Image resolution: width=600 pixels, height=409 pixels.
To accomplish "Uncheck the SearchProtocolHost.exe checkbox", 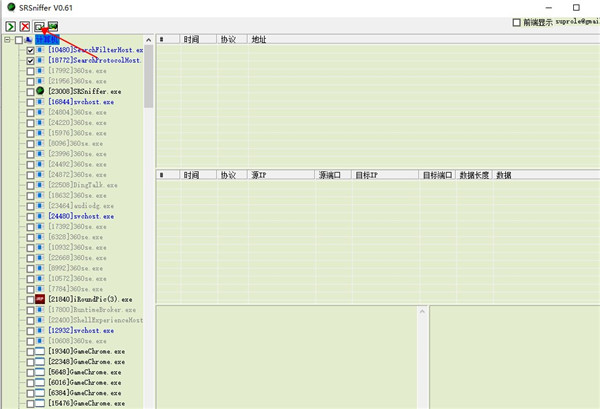I will tap(30, 61).
